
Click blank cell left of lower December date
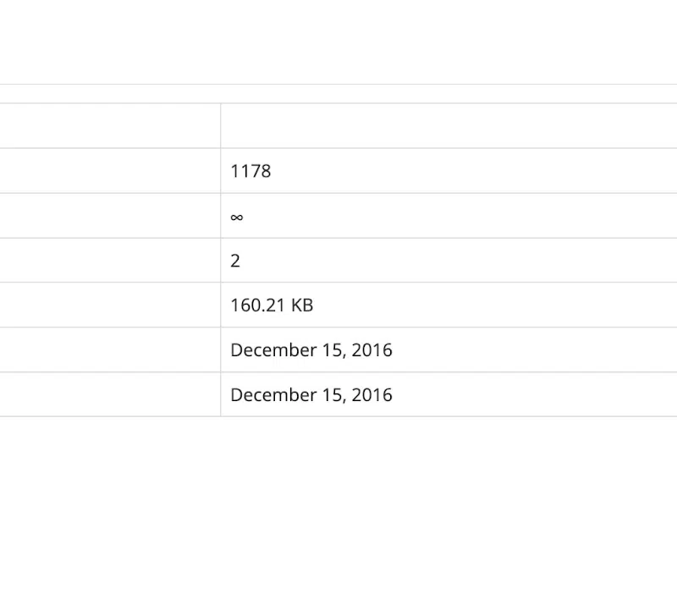pyautogui.click(x=110, y=395)
